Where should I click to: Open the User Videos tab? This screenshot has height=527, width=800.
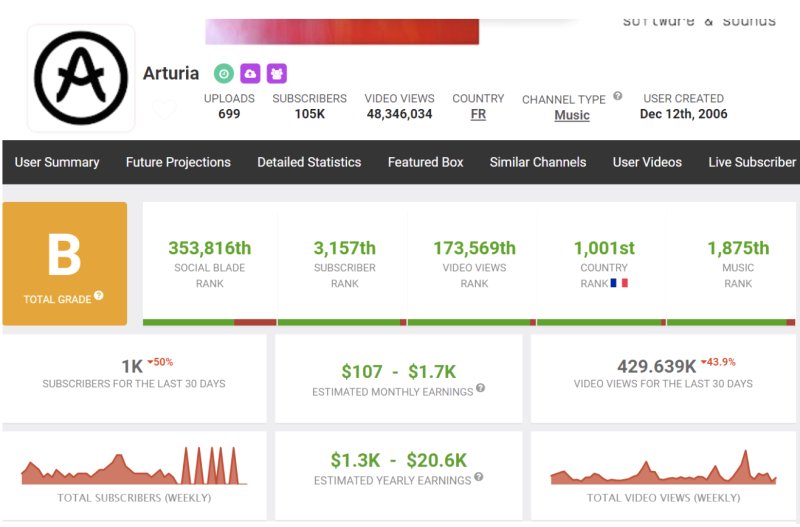pyautogui.click(x=647, y=162)
